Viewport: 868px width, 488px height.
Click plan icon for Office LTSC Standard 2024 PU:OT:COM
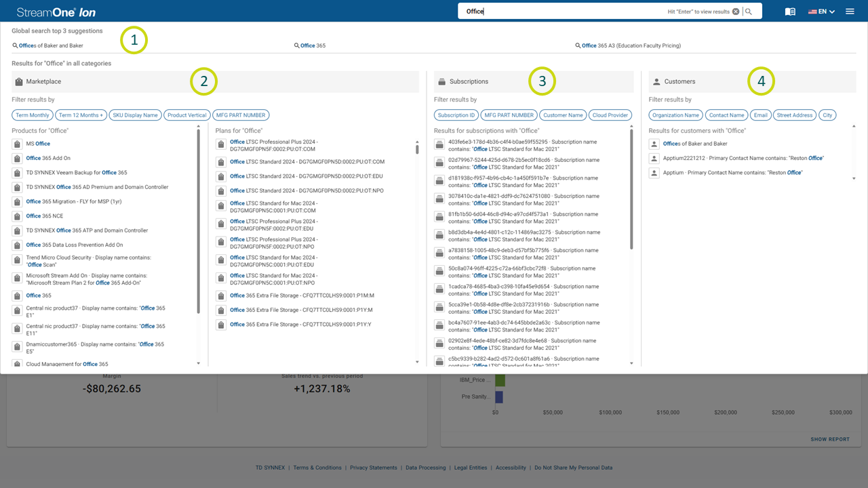pyautogui.click(x=221, y=162)
